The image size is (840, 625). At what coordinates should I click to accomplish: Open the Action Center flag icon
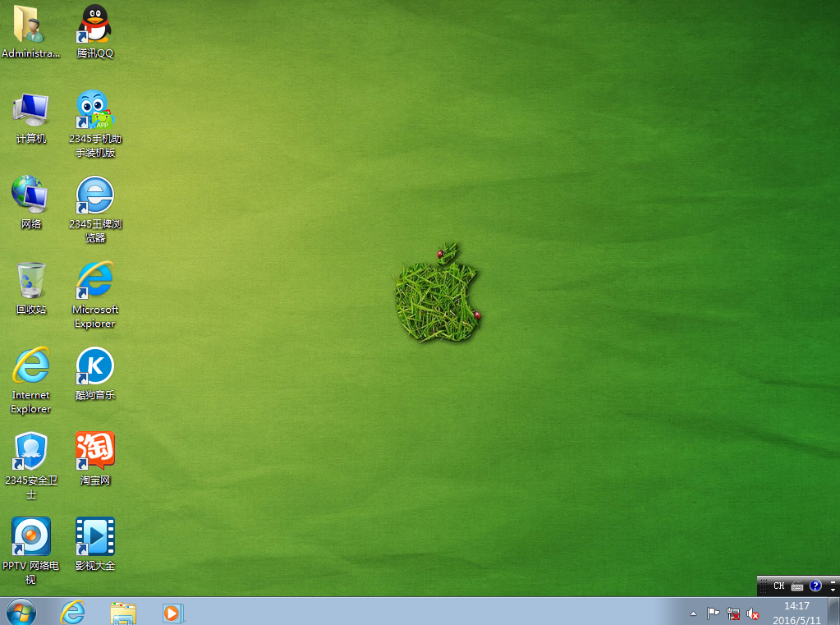tap(713, 614)
